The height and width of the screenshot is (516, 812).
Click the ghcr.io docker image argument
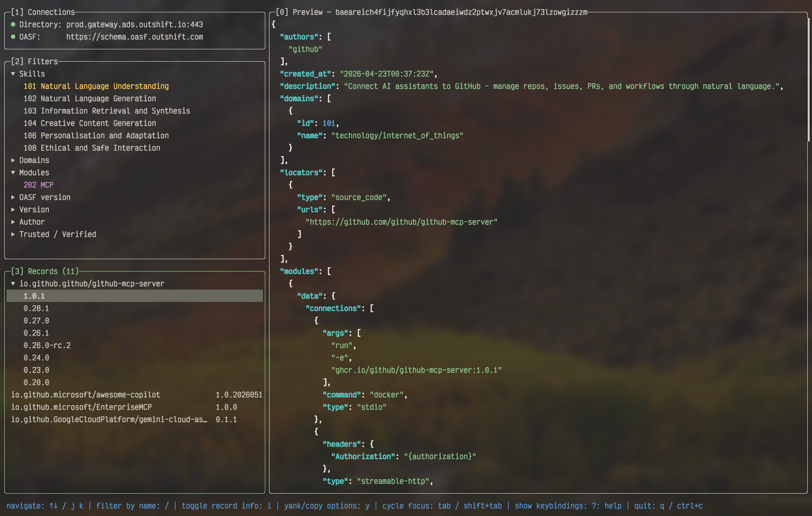pyautogui.click(x=417, y=370)
